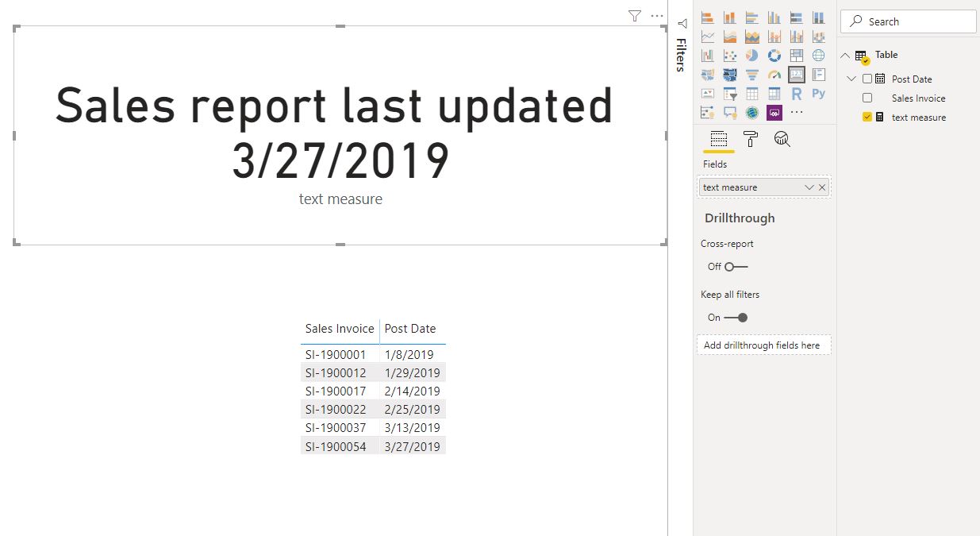The width and height of the screenshot is (980, 536).
Task: Select table cell SI-1900054
Action: [336, 447]
